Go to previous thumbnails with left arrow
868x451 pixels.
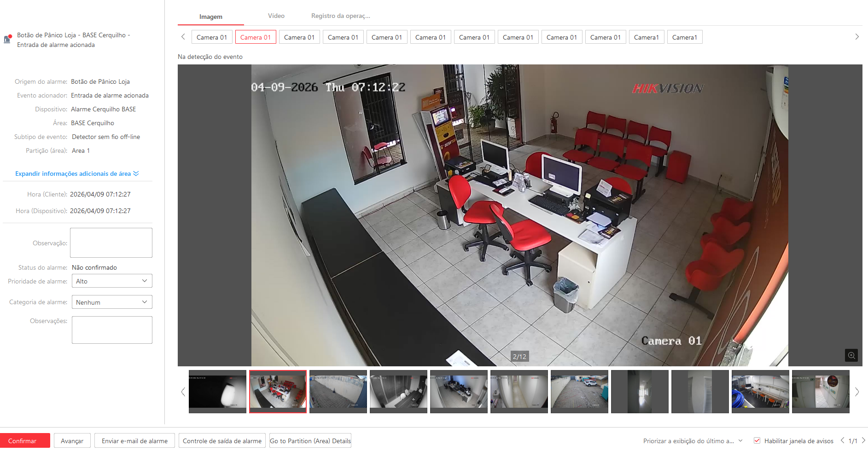click(183, 392)
